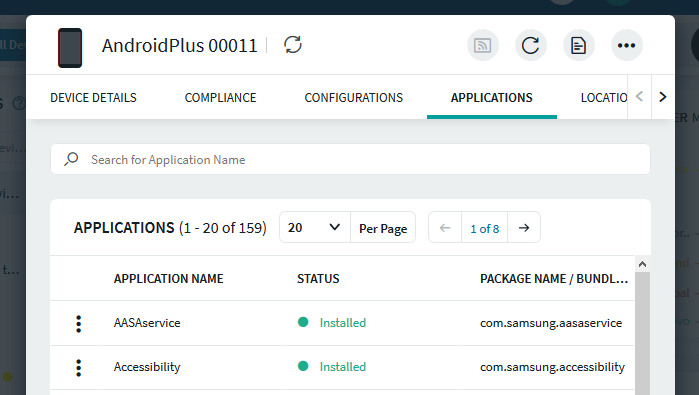Click com.samsung.accessibility package name
This screenshot has height=395, width=699.
point(552,367)
